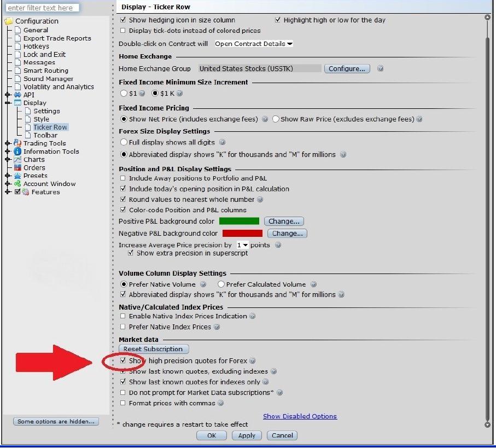
Task: Click info icon beside $1 K radio option
Action: pyautogui.click(x=179, y=94)
